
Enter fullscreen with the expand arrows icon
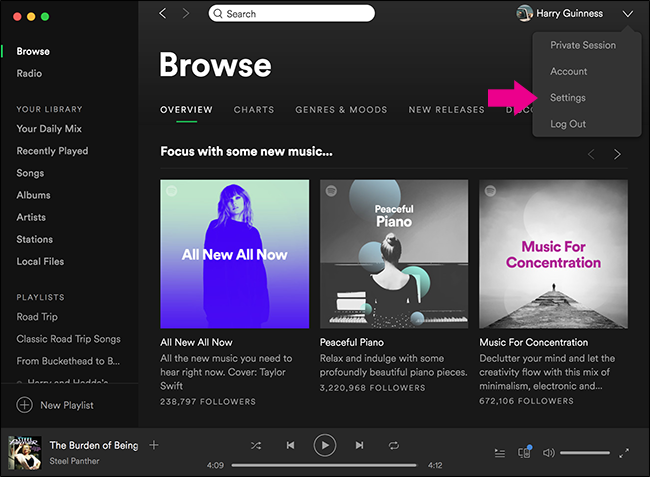coord(624,453)
